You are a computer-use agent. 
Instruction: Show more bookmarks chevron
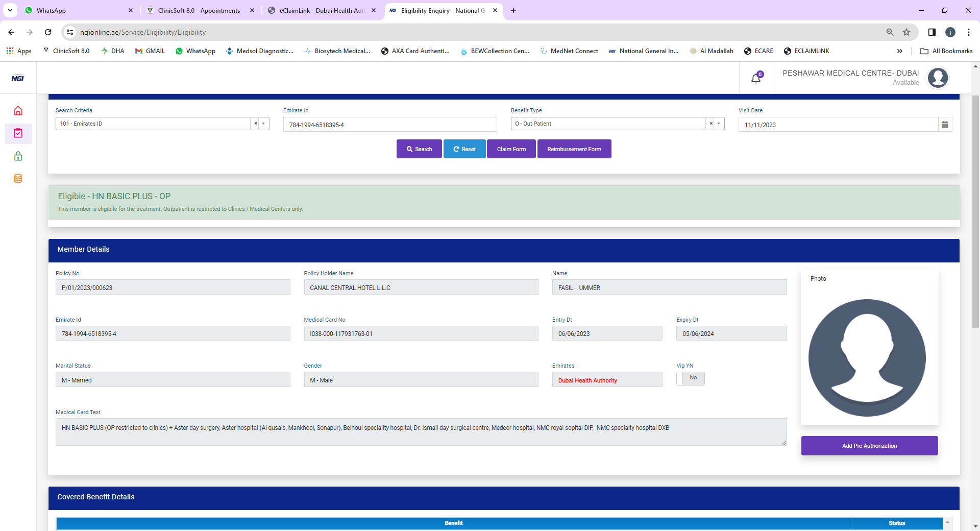tap(899, 51)
